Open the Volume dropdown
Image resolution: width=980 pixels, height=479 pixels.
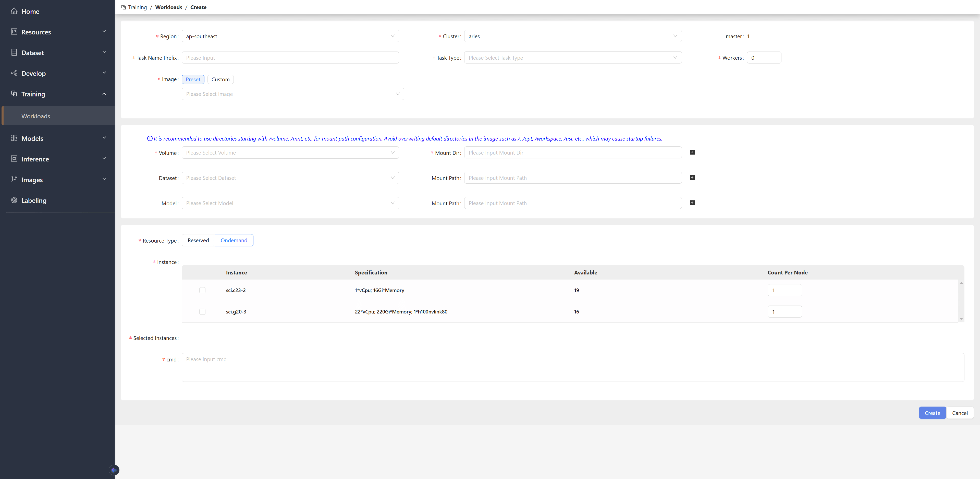(x=290, y=153)
